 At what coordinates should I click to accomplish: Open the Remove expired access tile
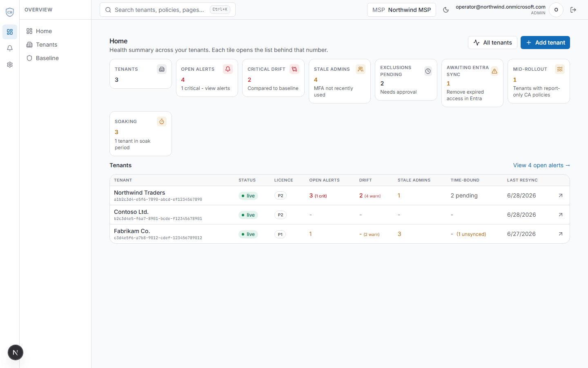pos(472,83)
